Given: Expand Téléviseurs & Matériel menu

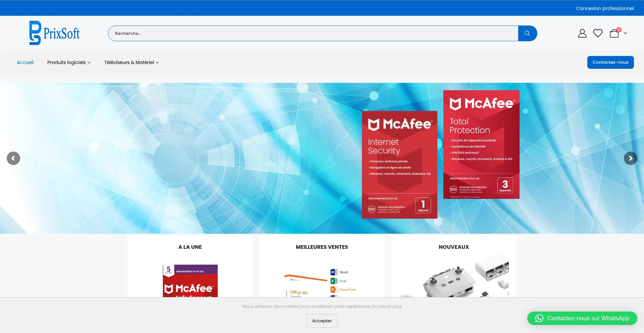Looking at the screenshot, I should pos(131,62).
